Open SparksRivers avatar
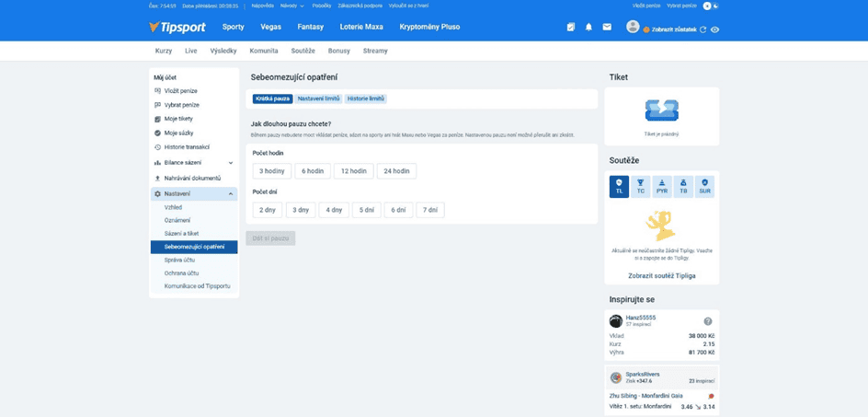The height and width of the screenshot is (417, 868). click(615, 377)
